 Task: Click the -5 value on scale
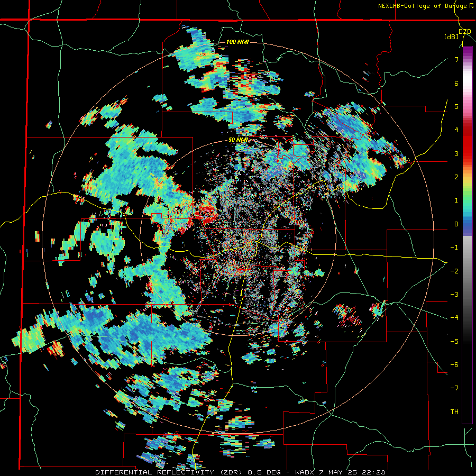[454, 341]
